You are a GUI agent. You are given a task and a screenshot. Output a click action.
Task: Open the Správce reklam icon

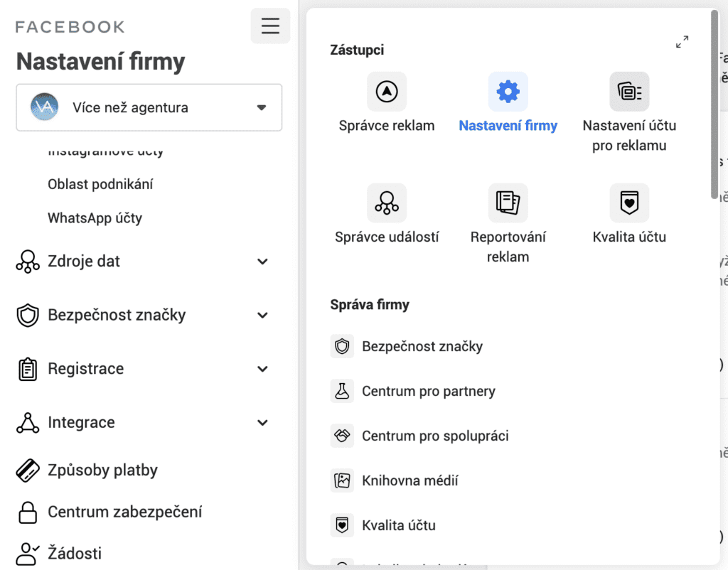click(x=387, y=92)
